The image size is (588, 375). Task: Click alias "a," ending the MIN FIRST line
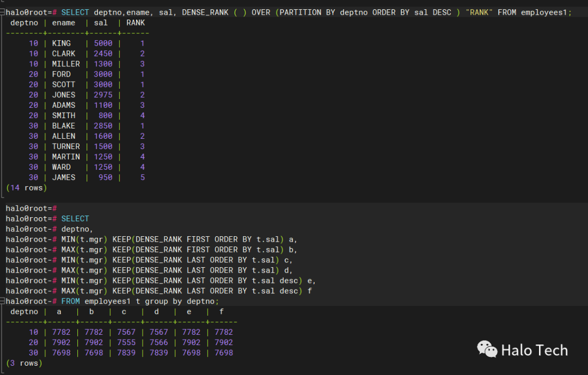click(x=293, y=239)
